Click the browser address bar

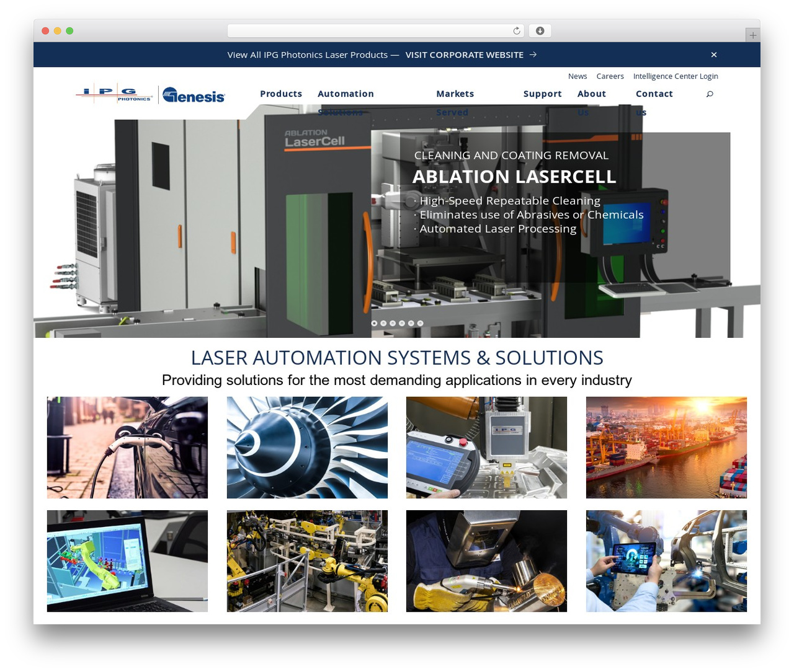pyautogui.click(x=376, y=31)
